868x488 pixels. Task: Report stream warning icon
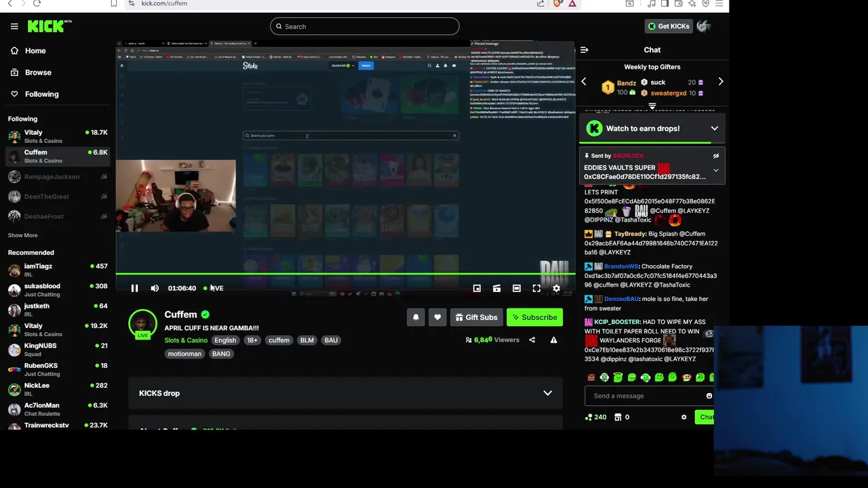553,340
